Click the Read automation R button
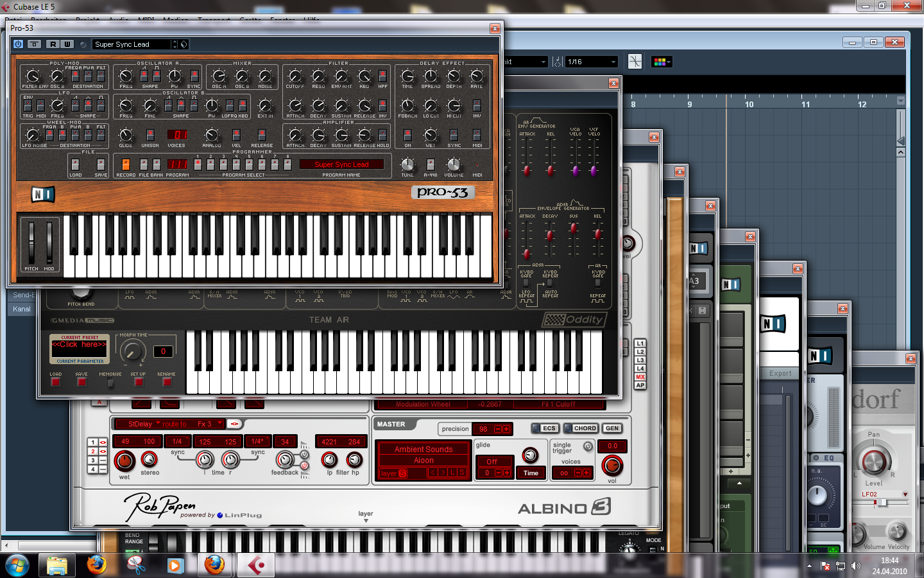Screen dimensions: 924x578 click(x=53, y=44)
